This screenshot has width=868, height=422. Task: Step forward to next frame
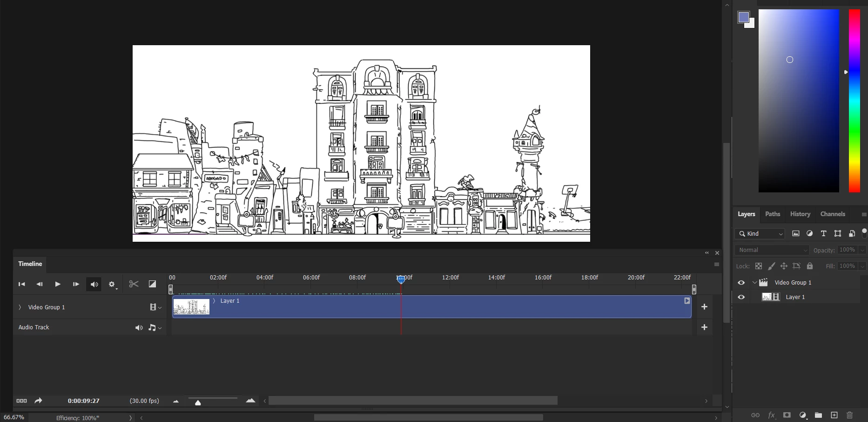76,284
